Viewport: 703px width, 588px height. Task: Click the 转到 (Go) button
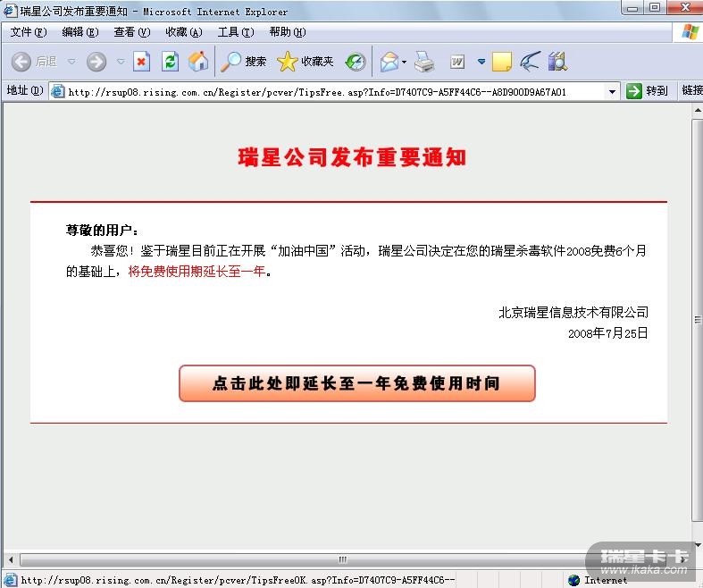pyautogui.click(x=647, y=91)
